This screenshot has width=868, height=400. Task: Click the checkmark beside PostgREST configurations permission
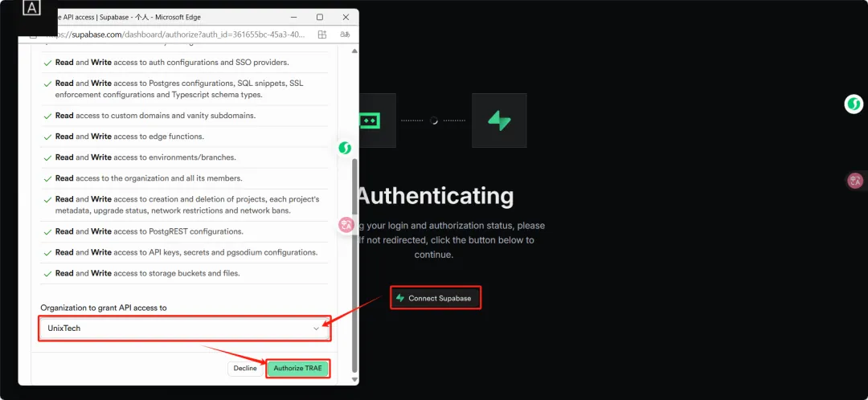tap(47, 232)
